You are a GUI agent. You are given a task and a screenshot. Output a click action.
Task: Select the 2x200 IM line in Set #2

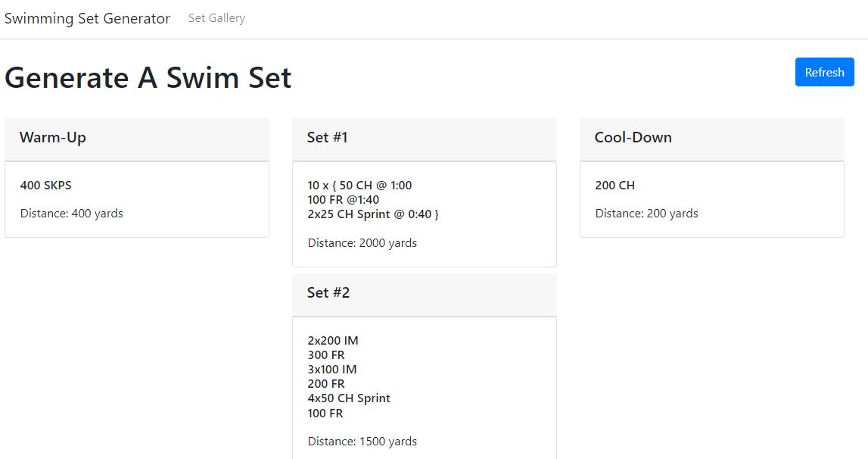[331, 340]
